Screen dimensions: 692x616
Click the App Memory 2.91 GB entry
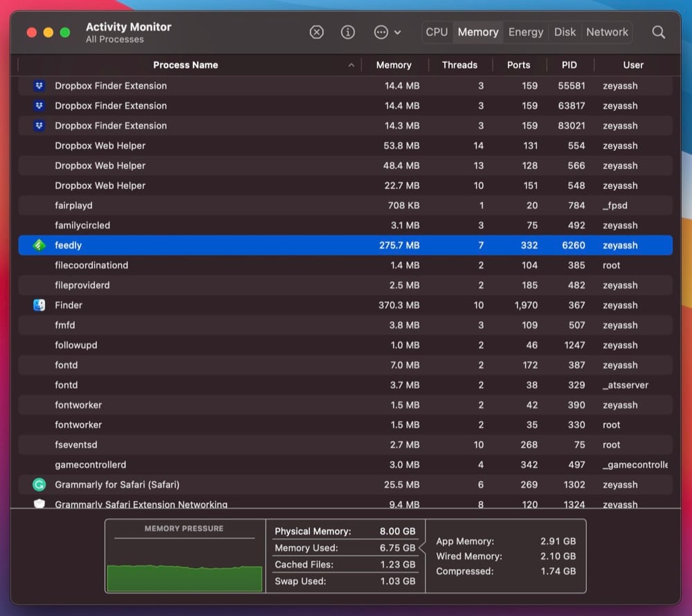tap(506, 541)
